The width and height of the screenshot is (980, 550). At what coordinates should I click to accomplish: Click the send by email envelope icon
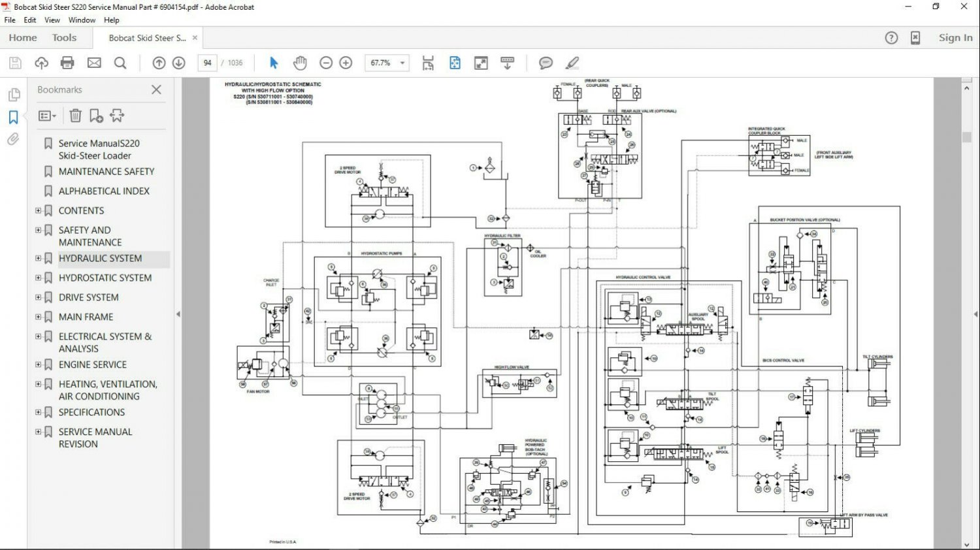(x=94, y=63)
